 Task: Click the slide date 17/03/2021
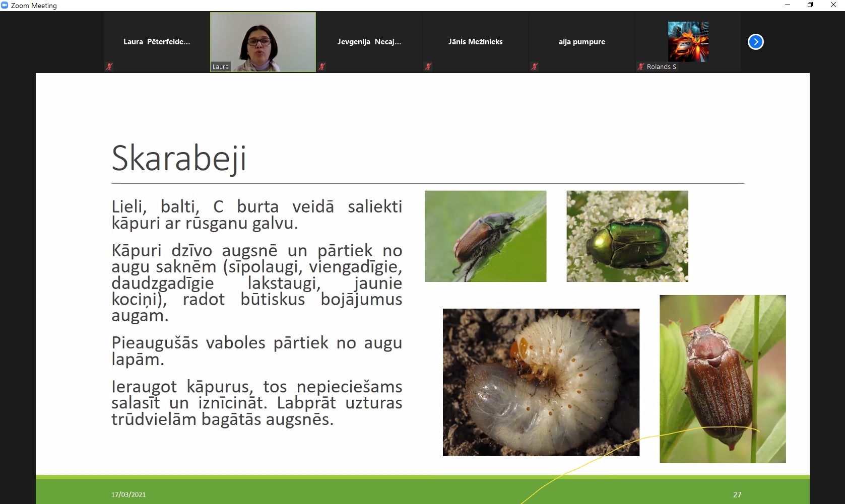(128, 494)
